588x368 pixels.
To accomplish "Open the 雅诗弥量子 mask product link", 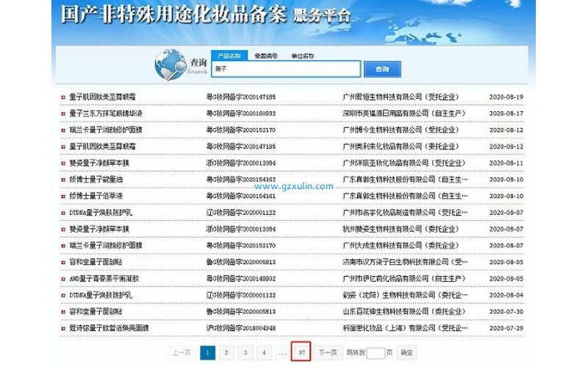I will tap(109, 328).
